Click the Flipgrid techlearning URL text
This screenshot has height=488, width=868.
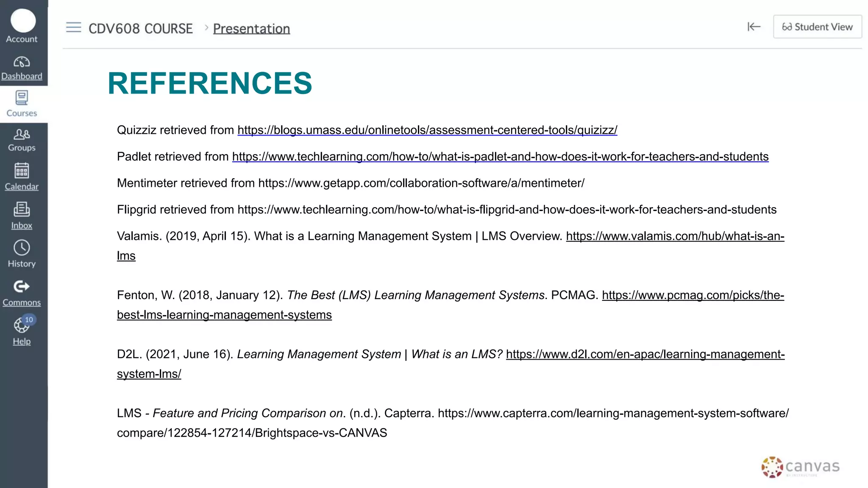click(507, 210)
